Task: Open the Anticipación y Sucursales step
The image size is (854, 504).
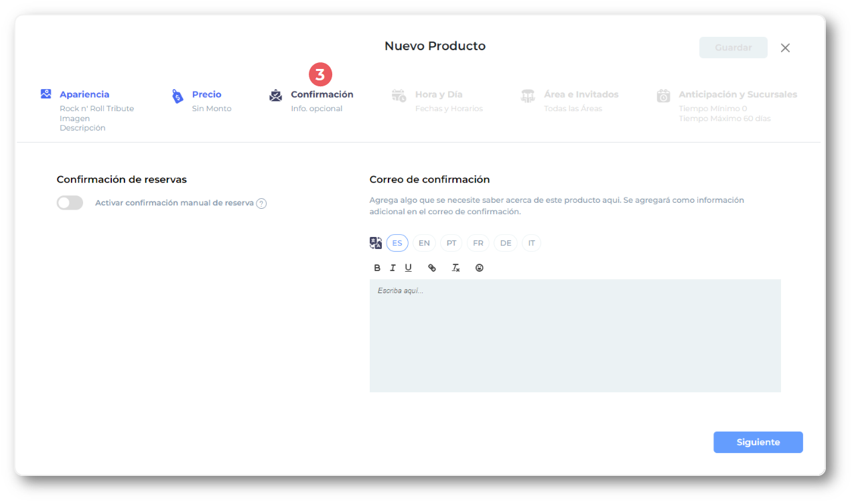Action: (738, 94)
